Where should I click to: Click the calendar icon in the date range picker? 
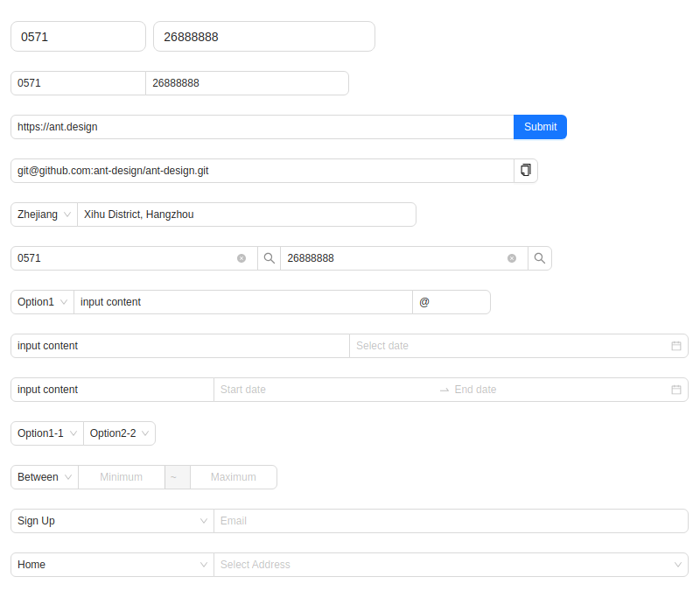point(675,390)
